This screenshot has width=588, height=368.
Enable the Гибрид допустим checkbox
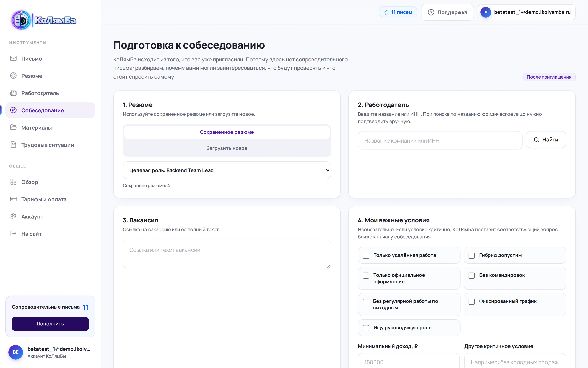[472, 255]
